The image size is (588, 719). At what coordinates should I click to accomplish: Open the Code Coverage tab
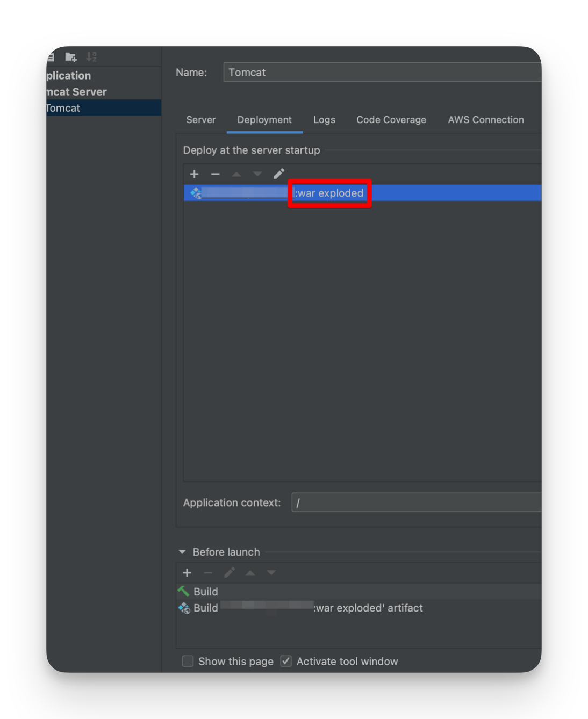[x=391, y=120]
